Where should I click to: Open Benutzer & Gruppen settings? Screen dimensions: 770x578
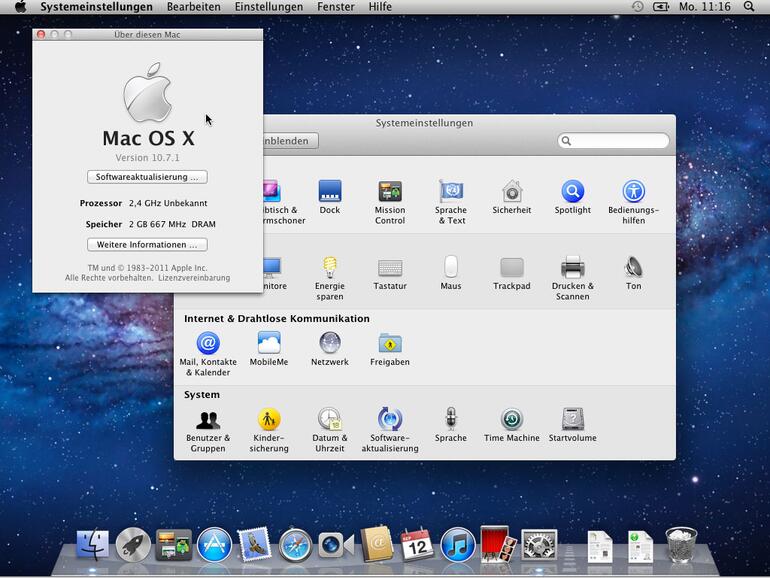tap(208, 420)
